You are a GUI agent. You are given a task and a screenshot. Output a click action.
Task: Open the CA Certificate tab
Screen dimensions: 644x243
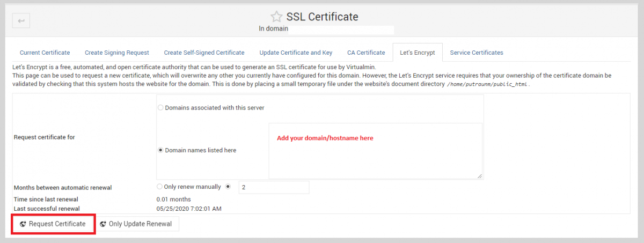366,53
